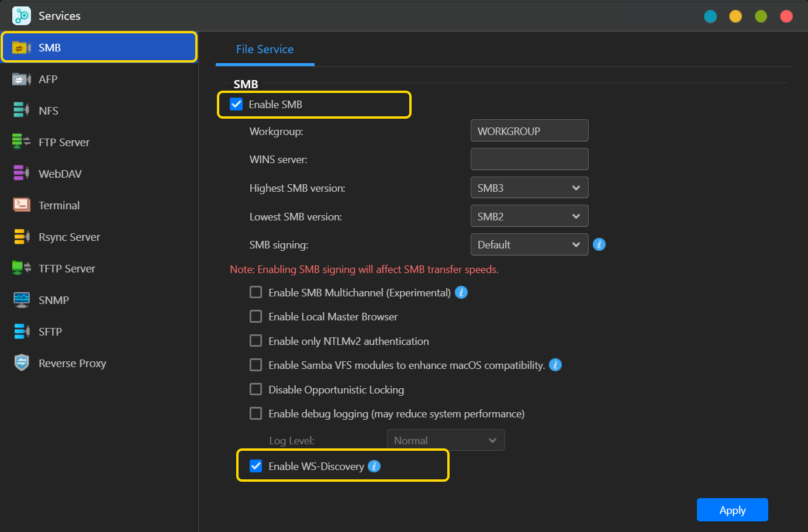
Task: Open the Rsync Server icon
Action: click(x=22, y=237)
